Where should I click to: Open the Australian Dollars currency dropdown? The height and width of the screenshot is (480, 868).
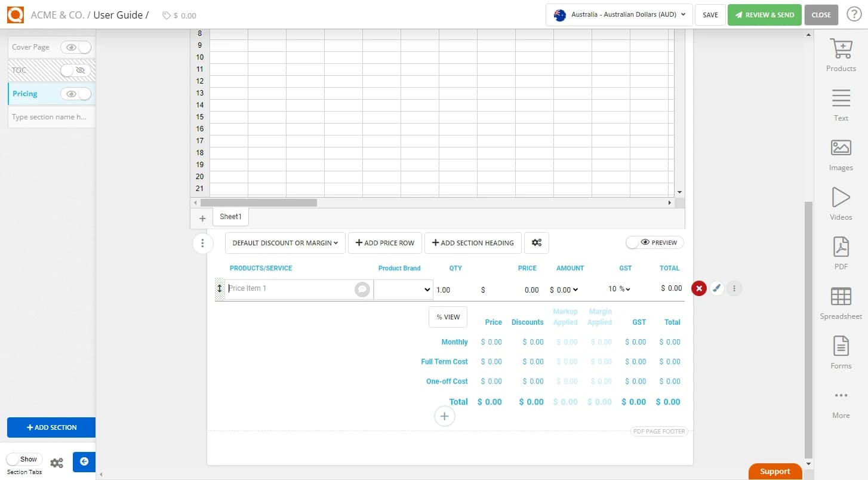point(618,15)
